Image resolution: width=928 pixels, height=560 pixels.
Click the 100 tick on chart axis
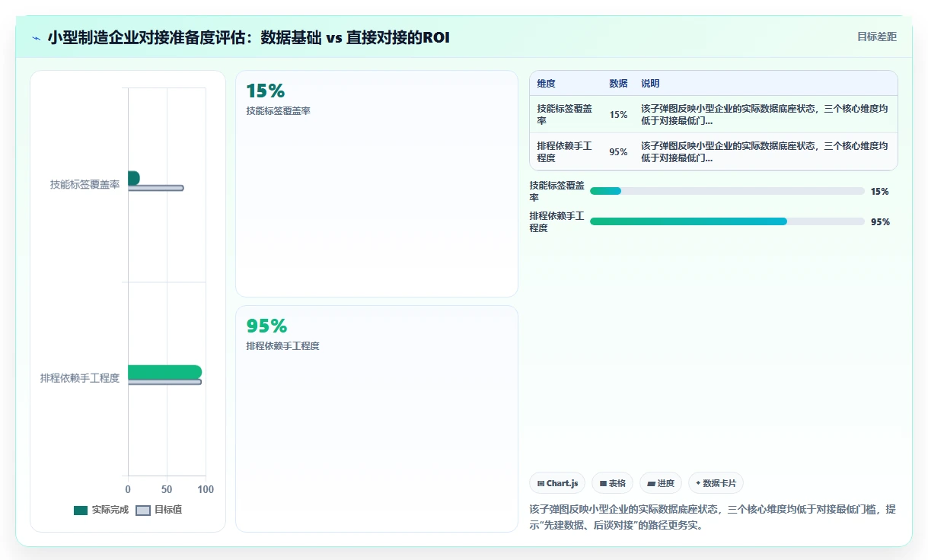point(206,489)
